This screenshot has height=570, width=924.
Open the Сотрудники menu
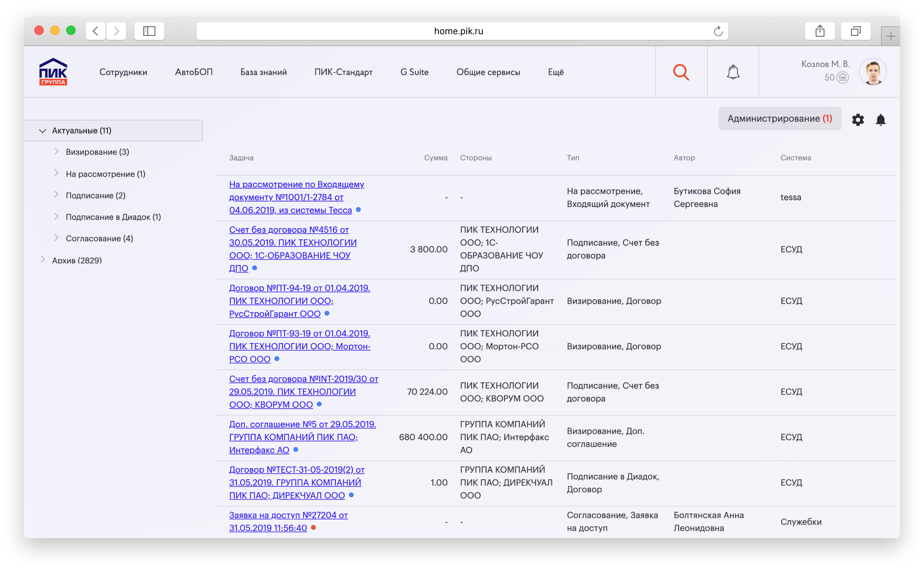123,72
